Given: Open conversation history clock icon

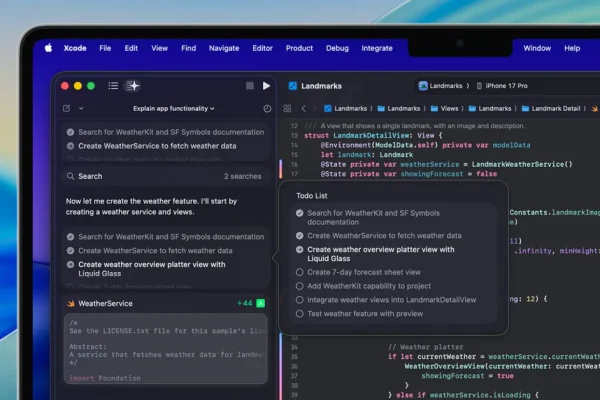Looking at the screenshot, I should point(267,109).
